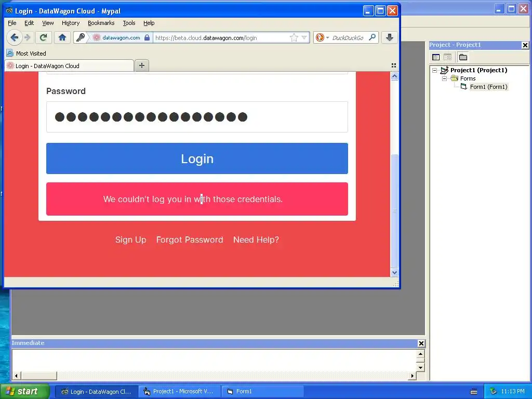
Task: Open the Edit menu in Mypal
Action: (29, 23)
